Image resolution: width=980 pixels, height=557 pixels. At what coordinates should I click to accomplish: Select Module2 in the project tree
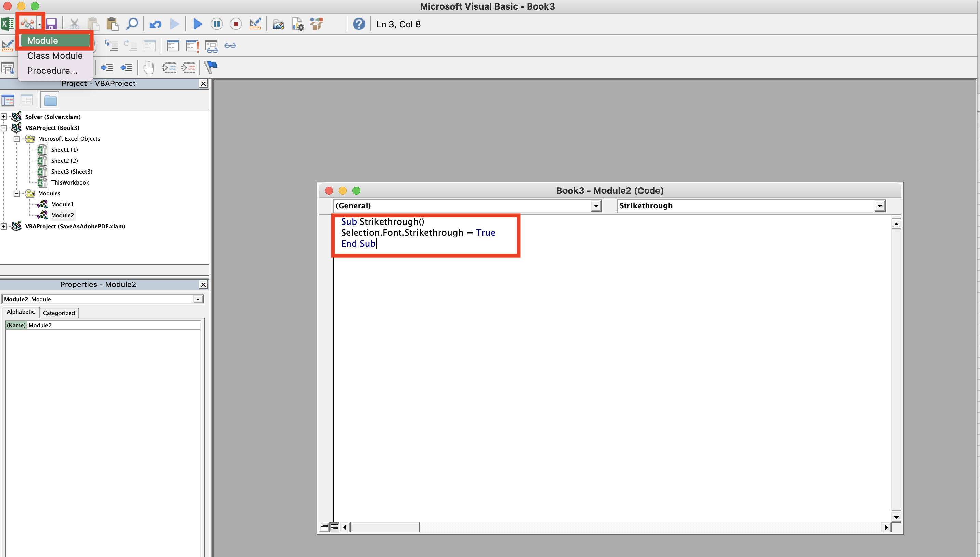point(62,215)
